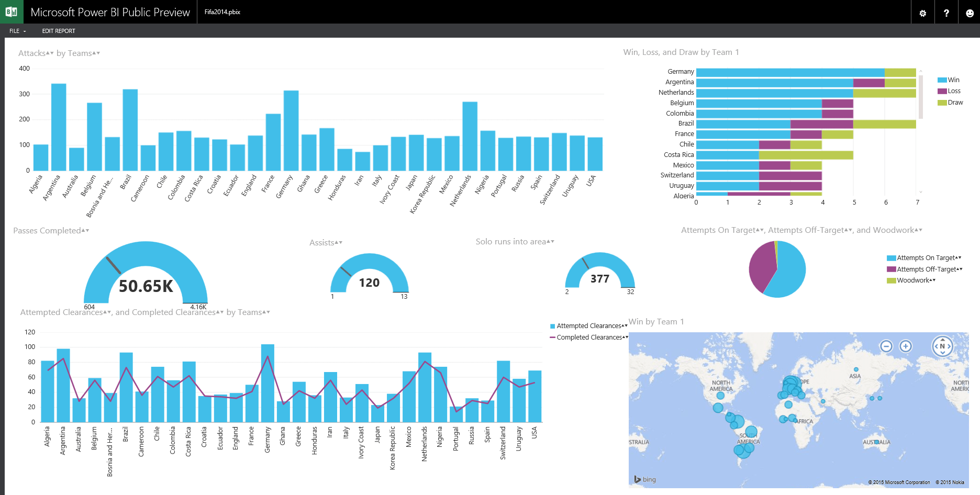Toggle sort arrows after Attempts Off-Target in pie title
This screenshot has width=980, height=495.
pos(849,230)
